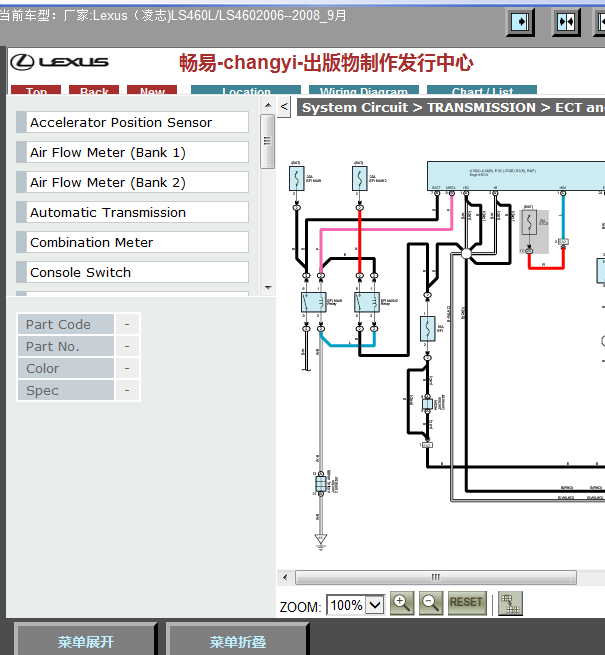The height and width of the screenshot is (655, 605).
Task: Go to the Top page
Action: pos(36,90)
